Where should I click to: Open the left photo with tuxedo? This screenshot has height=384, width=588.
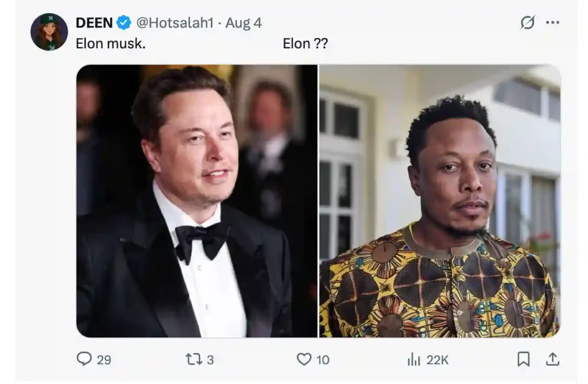point(197,201)
